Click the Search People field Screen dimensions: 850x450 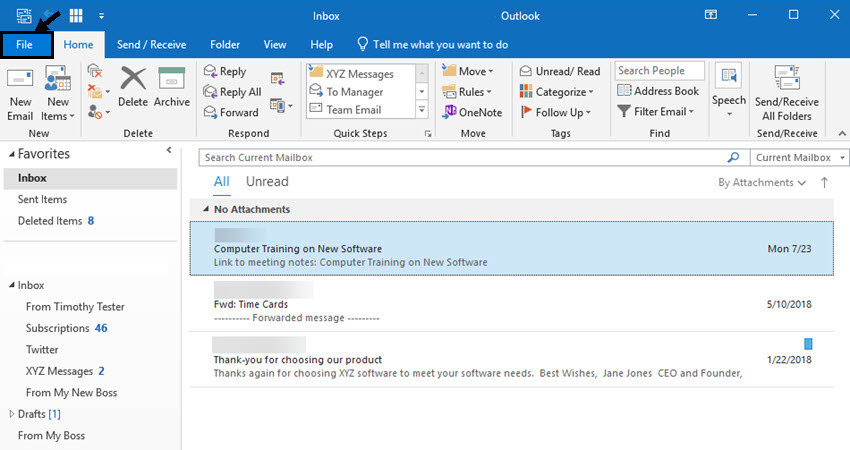[x=659, y=70]
